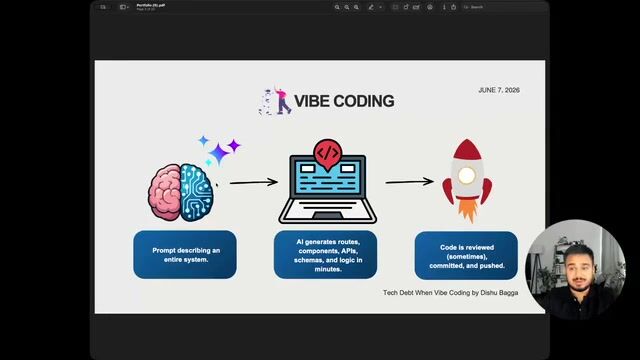Screen dimensions: 640x360
Task: Click the 'JUNE 7, 2026' date text
Action: [x=499, y=90]
